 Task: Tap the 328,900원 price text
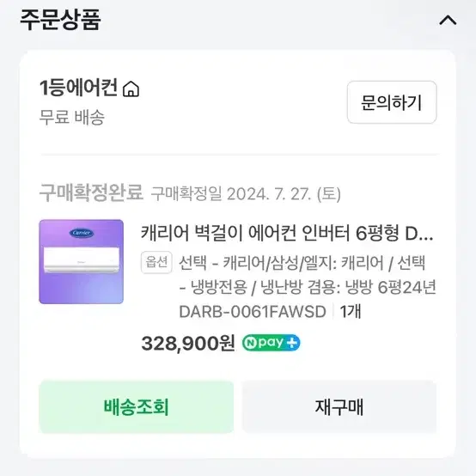click(188, 344)
